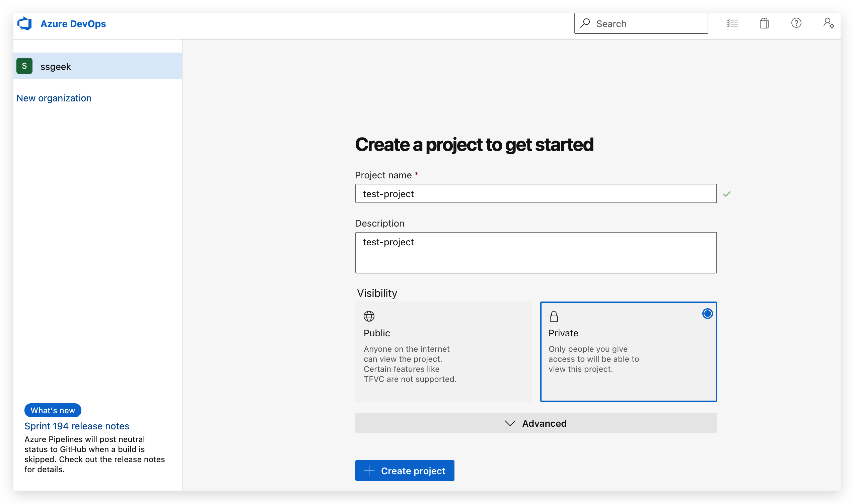
Task: Click the search magnifier icon
Action: click(585, 23)
